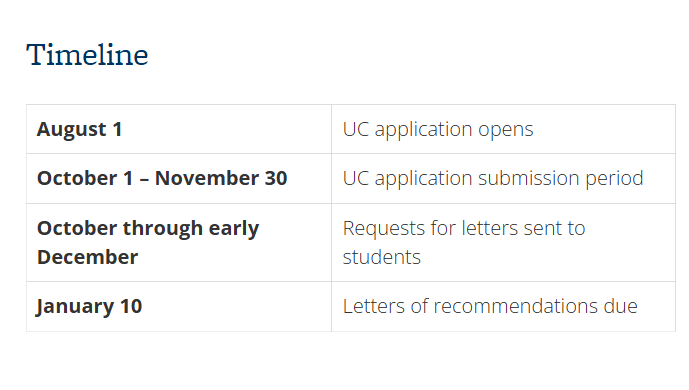Click the word December in the table
Viewport: 689px width, 390px height.
pyautogui.click(x=87, y=257)
